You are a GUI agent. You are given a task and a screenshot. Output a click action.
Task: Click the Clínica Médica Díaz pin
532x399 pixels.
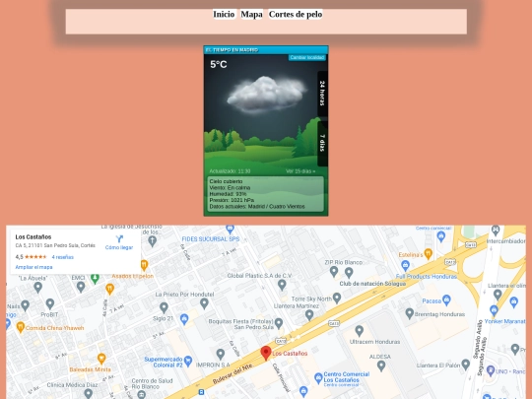click(89, 393)
